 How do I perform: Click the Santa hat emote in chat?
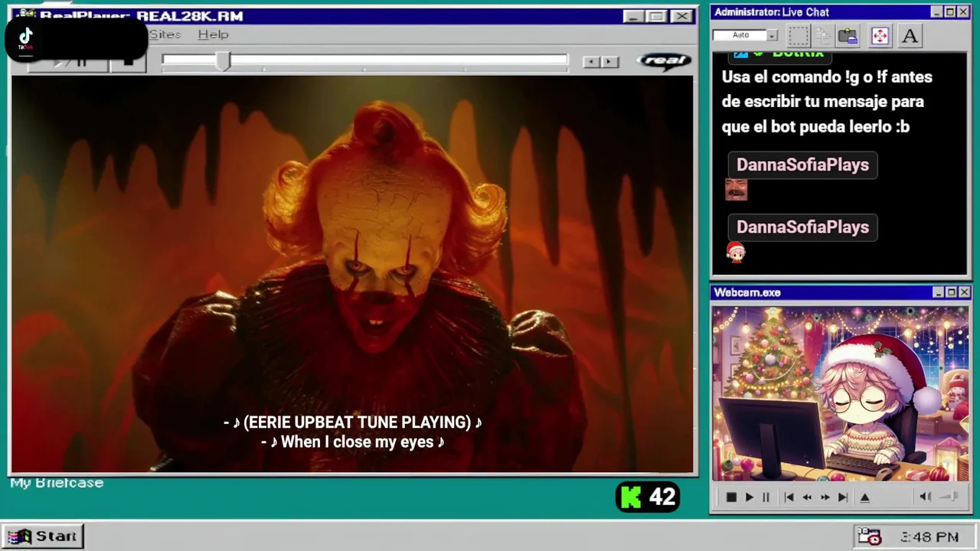[736, 251]
